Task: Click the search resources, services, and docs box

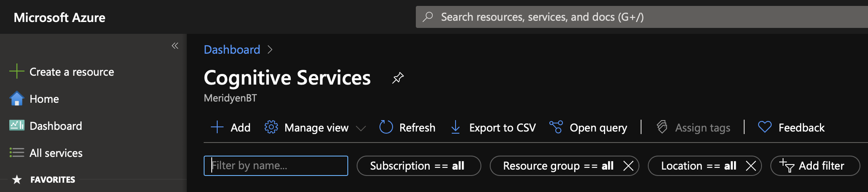Action: [x=642, y=17]
